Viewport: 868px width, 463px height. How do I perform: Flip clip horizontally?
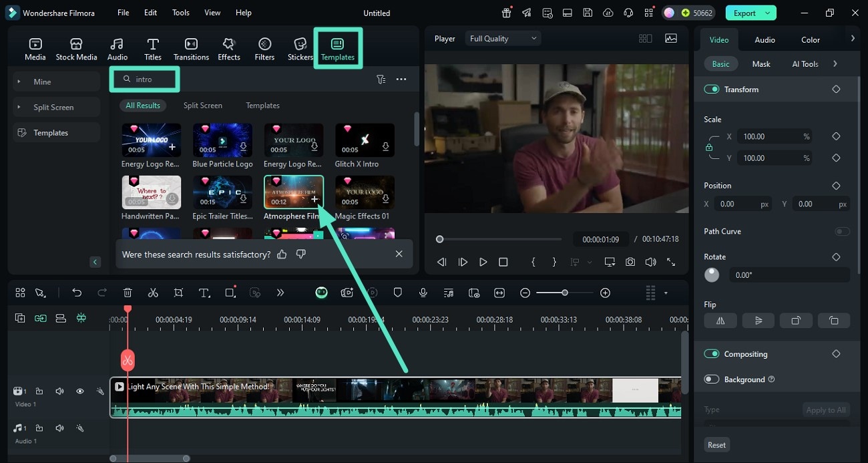pyautogui.click(x=720, y=321)
